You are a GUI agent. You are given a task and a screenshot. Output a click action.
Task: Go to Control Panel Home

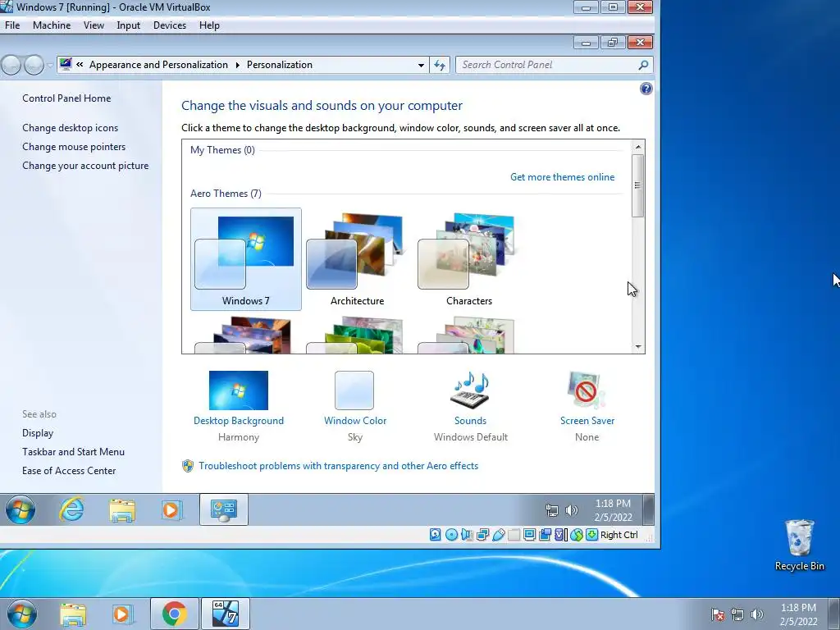tap(66, 98)
